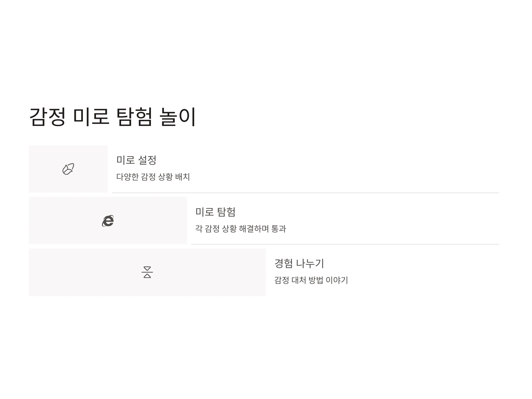The height and width of the screenshot is (399, 532).
Task: Click the word 탐험 in the main title
Action: tap(134, 117)
